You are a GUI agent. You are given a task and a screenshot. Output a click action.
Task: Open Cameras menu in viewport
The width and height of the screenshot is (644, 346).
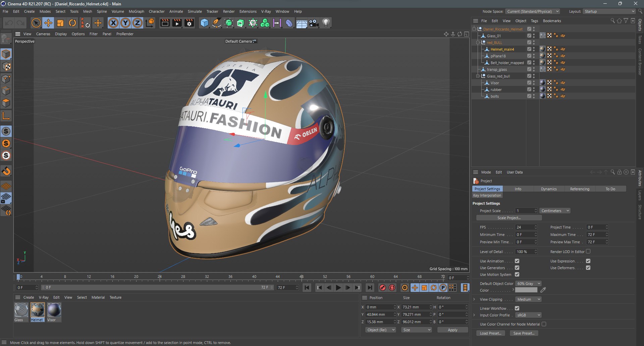[43, 34]
